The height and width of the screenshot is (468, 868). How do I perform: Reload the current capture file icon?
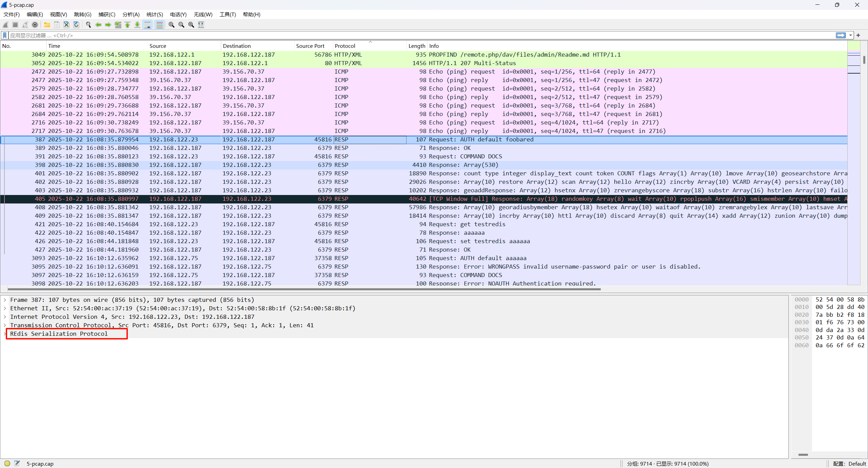tap(76, 25)
